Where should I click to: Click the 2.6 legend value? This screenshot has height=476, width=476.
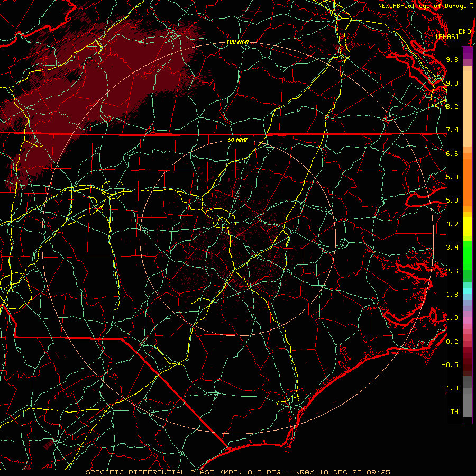452,271
